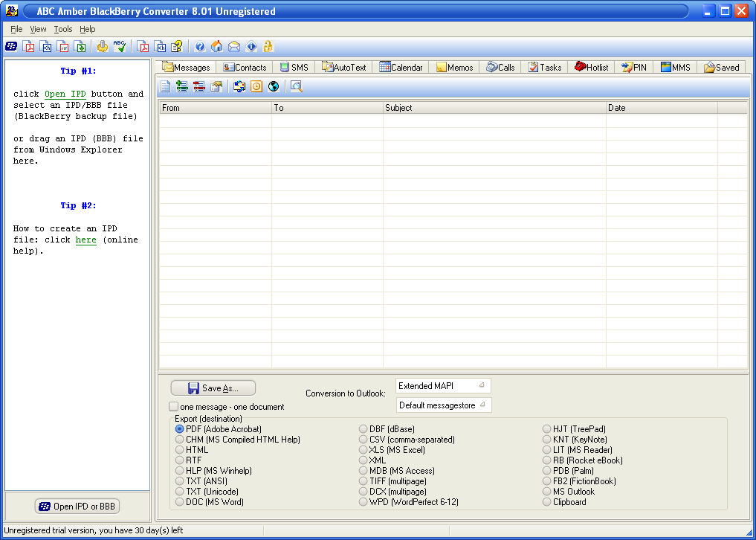Click the clock icon in message toolbar

pyautogui.click(x=256, y=86)
